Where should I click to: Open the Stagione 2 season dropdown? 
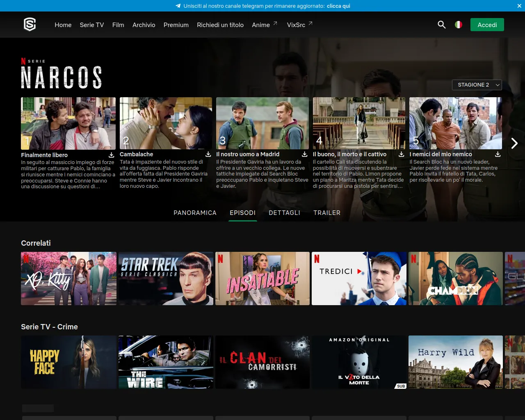click(x=477, y=85)
